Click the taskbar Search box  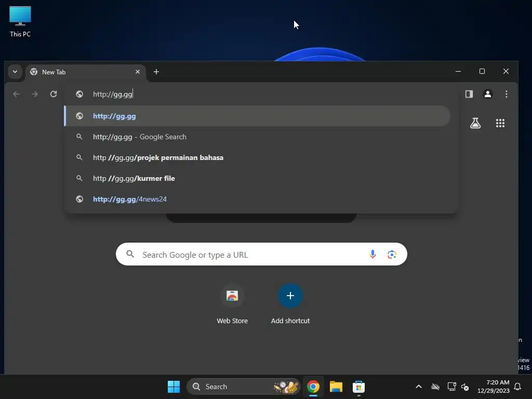(x=243, y=387)
